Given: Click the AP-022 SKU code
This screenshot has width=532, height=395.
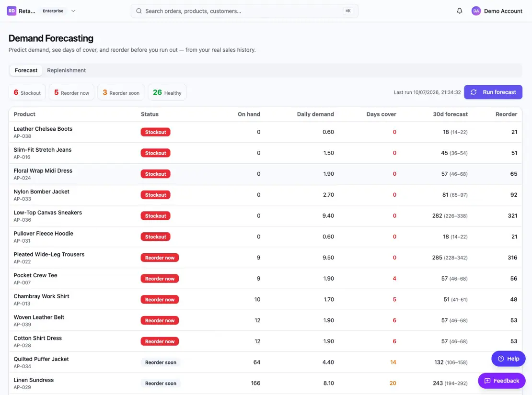Looking at the screenshot, I should tap(23, 262).
